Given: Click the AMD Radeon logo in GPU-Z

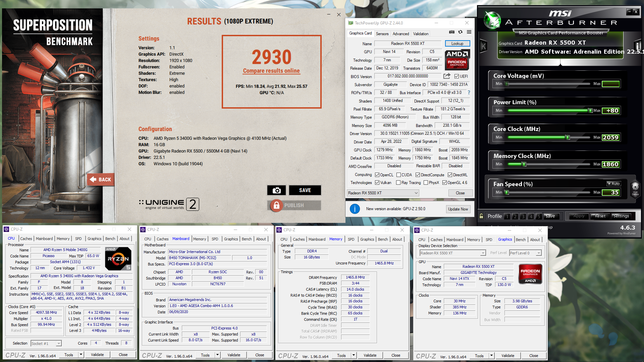Looking at the screenshot, I should (457, 59).
